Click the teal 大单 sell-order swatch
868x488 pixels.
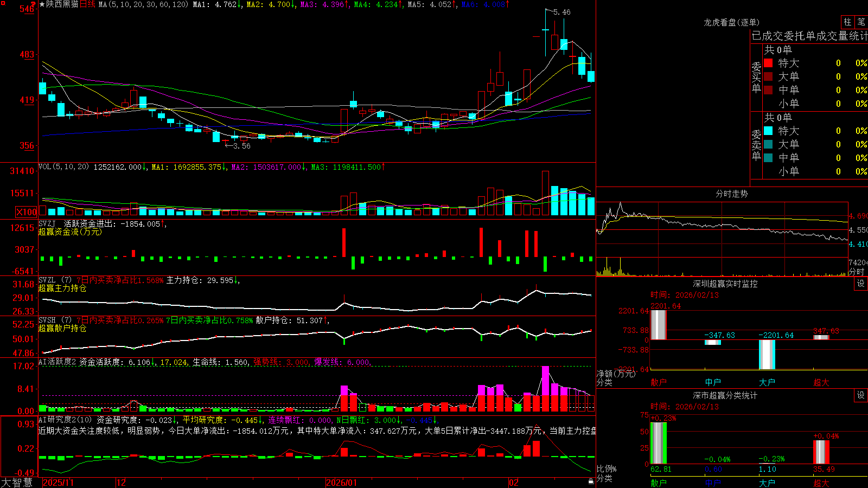click(x=768, y=144)
